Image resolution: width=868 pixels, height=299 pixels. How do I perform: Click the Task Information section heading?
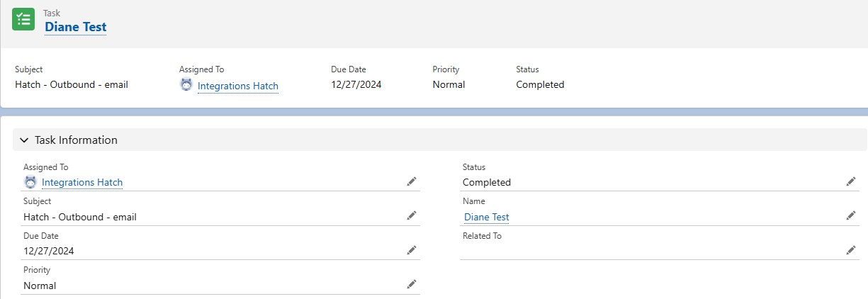[76, 140]
